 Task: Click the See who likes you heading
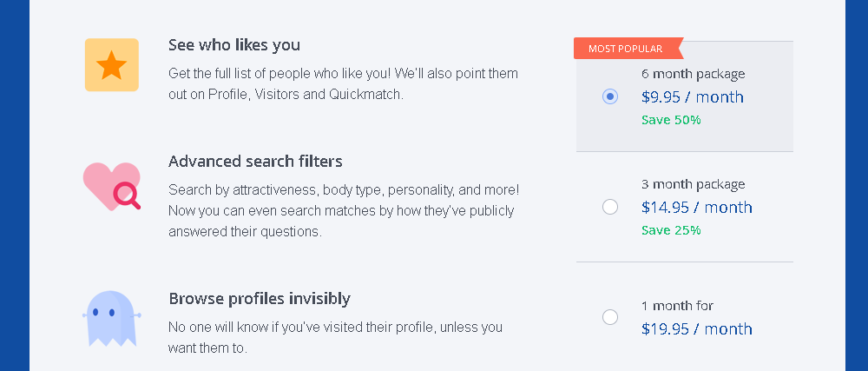point(234,45)
